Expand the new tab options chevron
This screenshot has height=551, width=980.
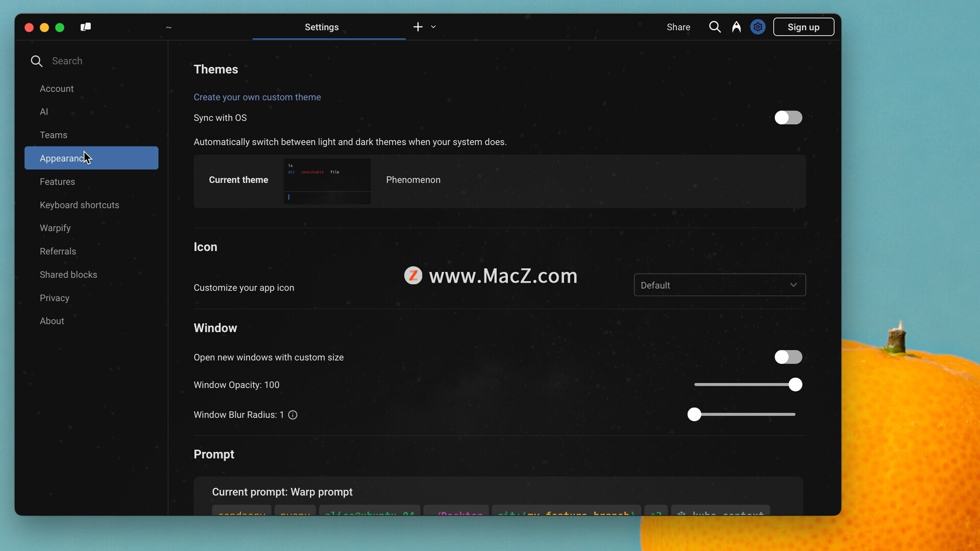(x=433, y=27)
